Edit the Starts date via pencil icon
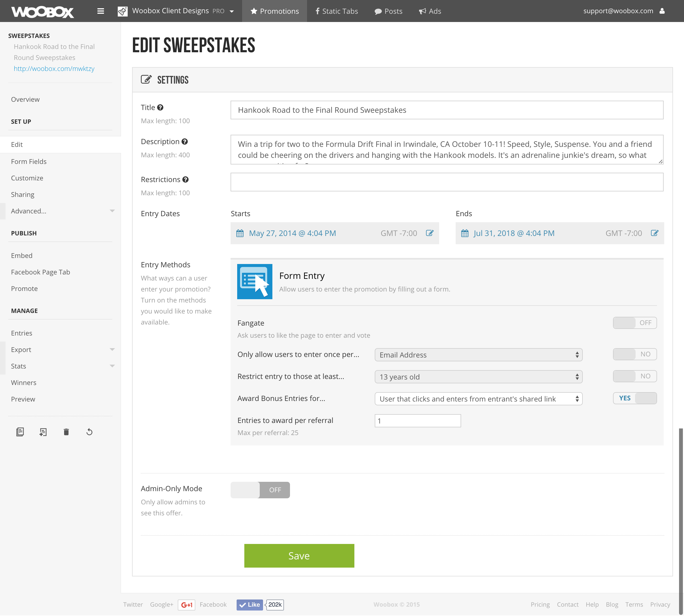Screen dimensions: 684x616 click(429, 233)
